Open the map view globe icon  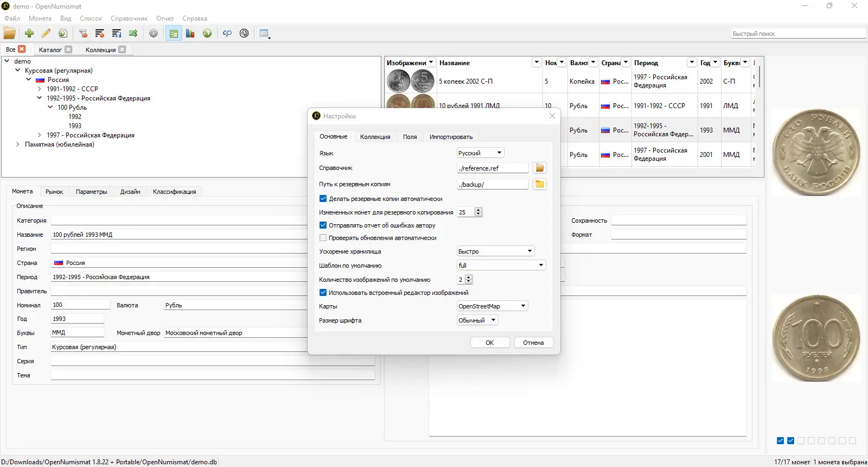pos(207,34)
